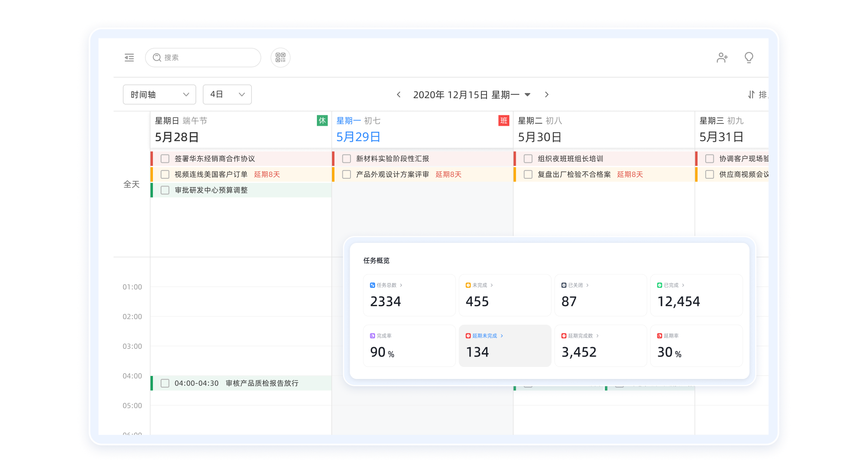The width and height of the screenshot is (868, 472).
Task: Check 视频连线美国客户订单 task
Action: pos(165,174)
